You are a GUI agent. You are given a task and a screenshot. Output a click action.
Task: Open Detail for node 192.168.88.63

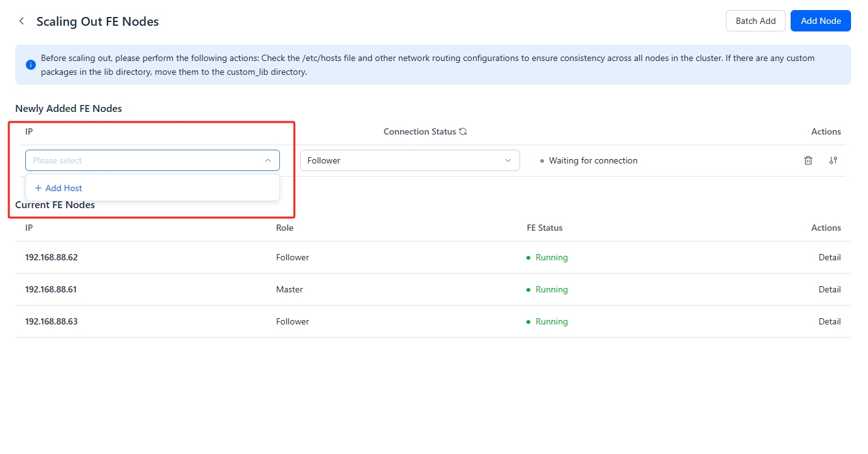(x=830, y=321)
